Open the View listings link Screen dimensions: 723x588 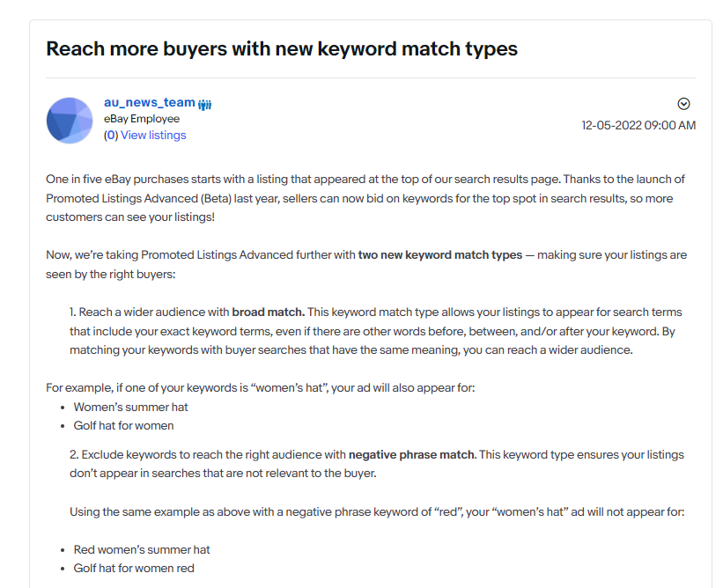click(x=153, y=135)
